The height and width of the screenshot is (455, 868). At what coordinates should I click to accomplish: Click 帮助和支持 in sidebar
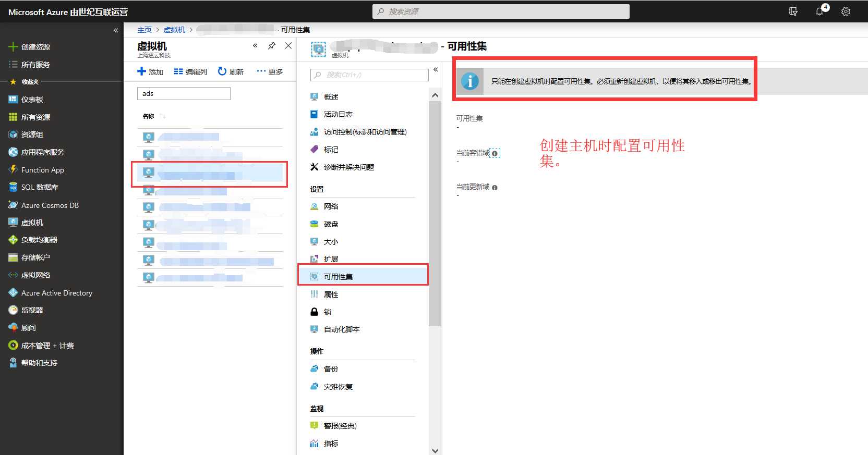(x=39, y=363)
